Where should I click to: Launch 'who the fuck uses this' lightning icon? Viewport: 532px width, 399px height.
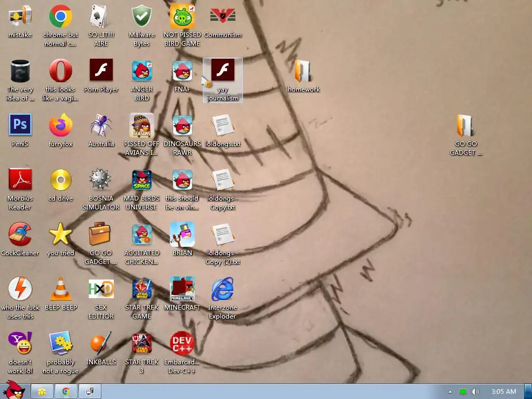20,288
